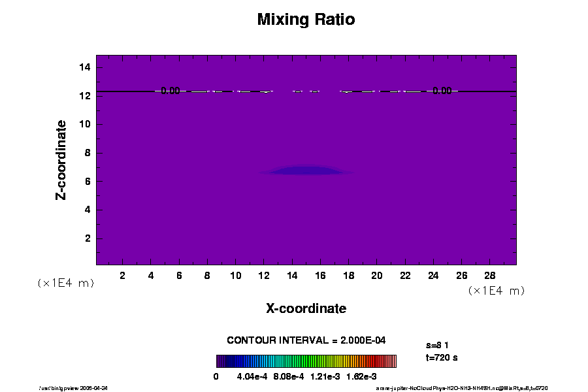Image resolution: width=588 pixels, height=392 pixels.
Task: Click Z-axis tick label "2"
Action: click(x=88, y=238)
